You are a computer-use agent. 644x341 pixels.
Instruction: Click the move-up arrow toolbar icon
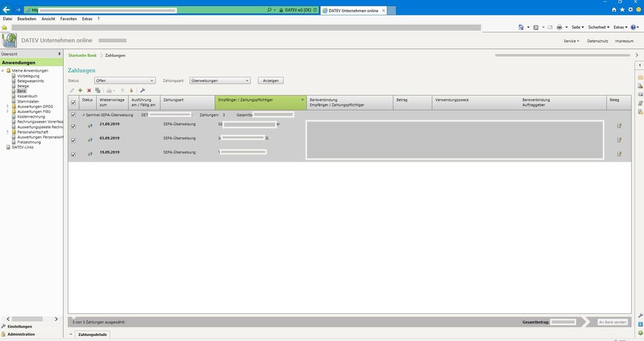[x=122, y=90]
